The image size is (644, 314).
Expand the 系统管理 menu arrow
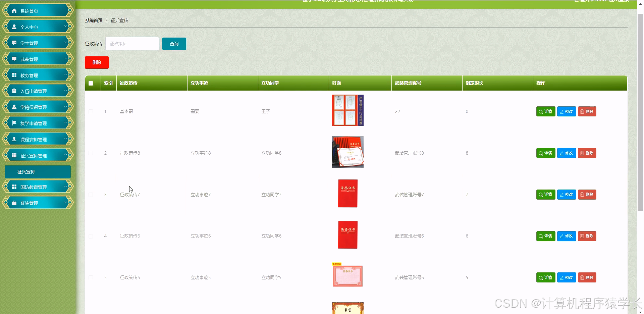66,202
